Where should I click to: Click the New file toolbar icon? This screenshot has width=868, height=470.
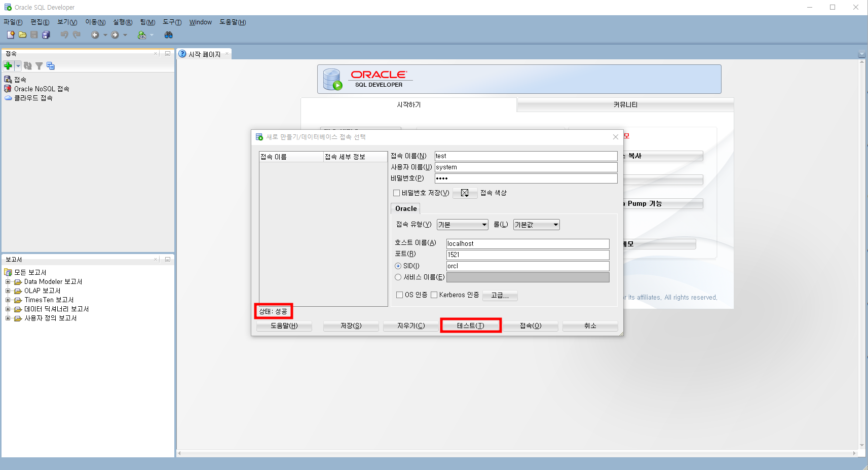pos(11,34)
